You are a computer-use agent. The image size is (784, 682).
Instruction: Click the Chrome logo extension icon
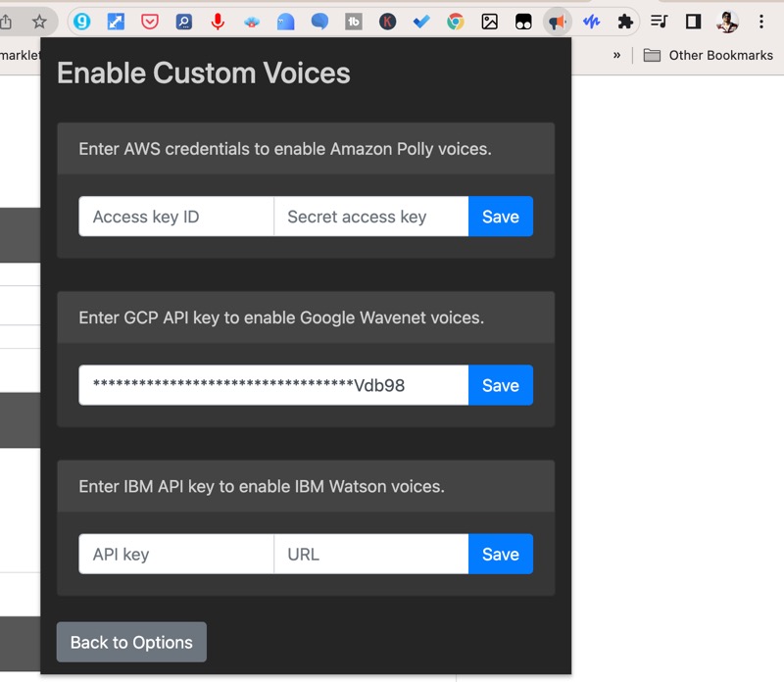coord(456,22)
